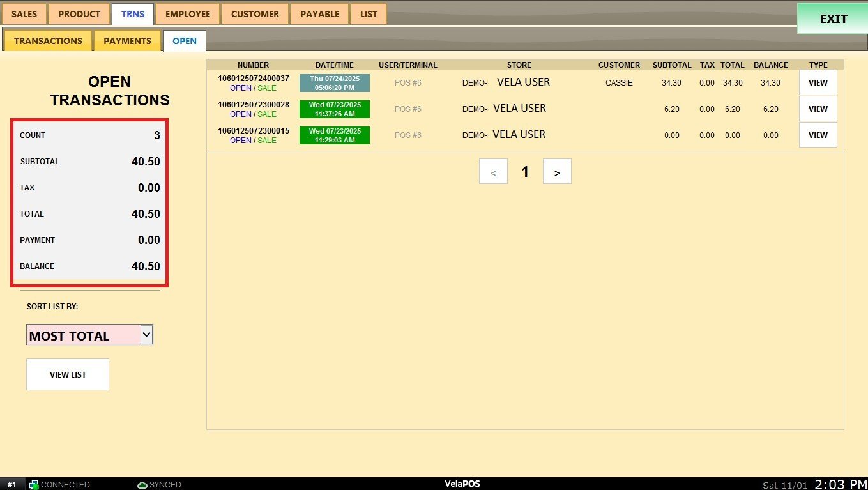868x490 pixels.
Task: Open the EMPLOYEE tab
Action: click(188, 14)
